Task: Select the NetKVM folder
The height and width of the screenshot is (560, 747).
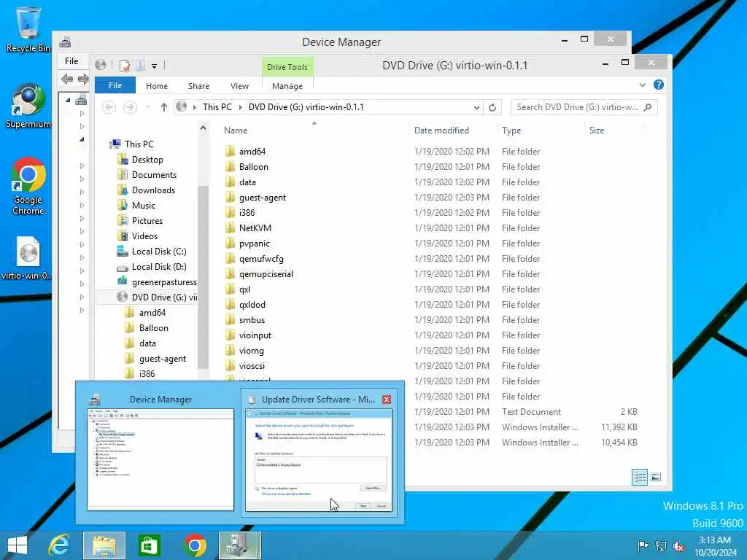Action: click(255, 228)
